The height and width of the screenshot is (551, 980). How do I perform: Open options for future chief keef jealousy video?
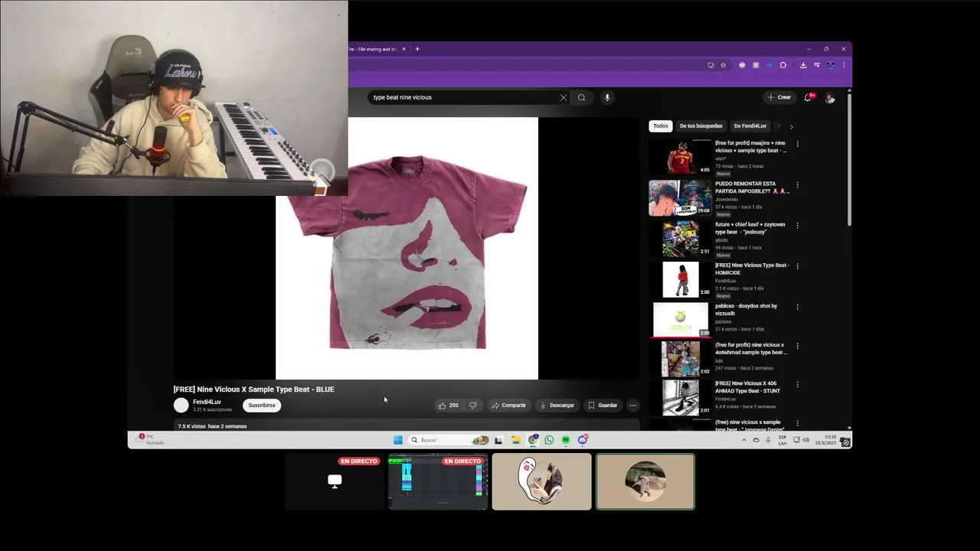tap(797, 226)
